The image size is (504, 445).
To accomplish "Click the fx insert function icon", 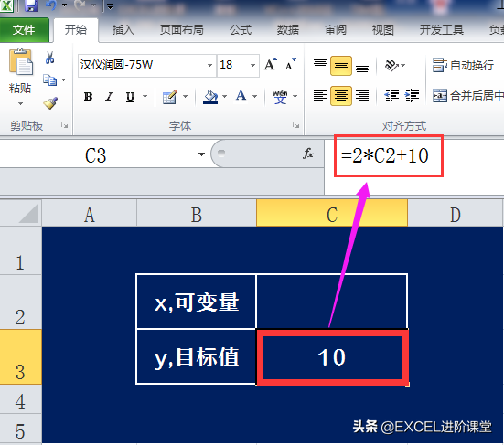I will coord(308,154).
